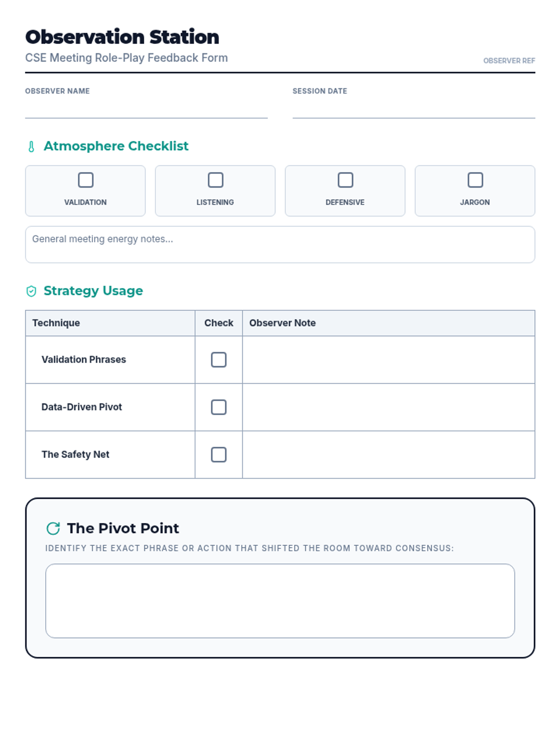
Task: Click the Pivot Point answer text area
Action: tap(280, 600)
